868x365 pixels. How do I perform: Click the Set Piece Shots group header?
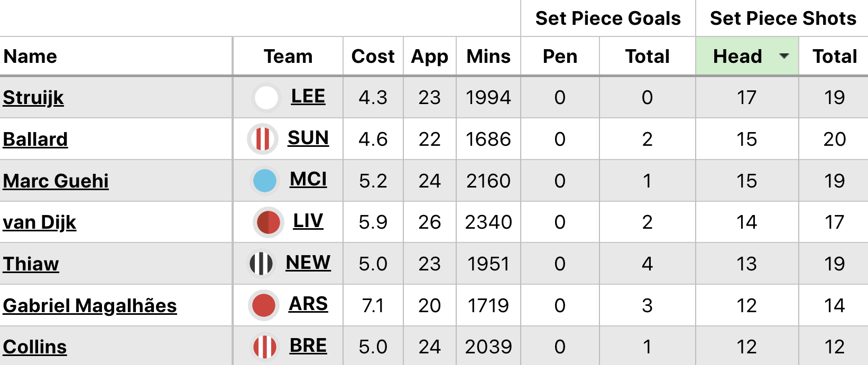point(782,18)
